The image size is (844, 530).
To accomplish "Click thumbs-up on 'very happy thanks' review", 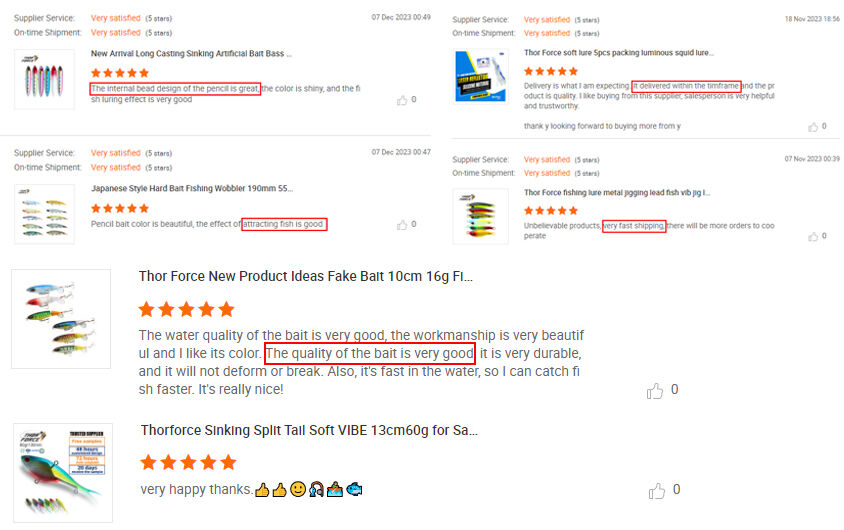I will [657, 490].
